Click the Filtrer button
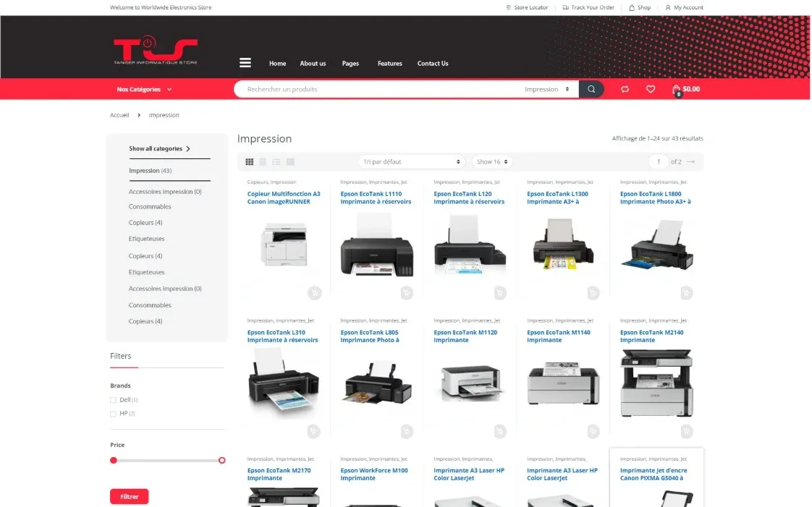812x507 pixels. [x=129, y=496]
